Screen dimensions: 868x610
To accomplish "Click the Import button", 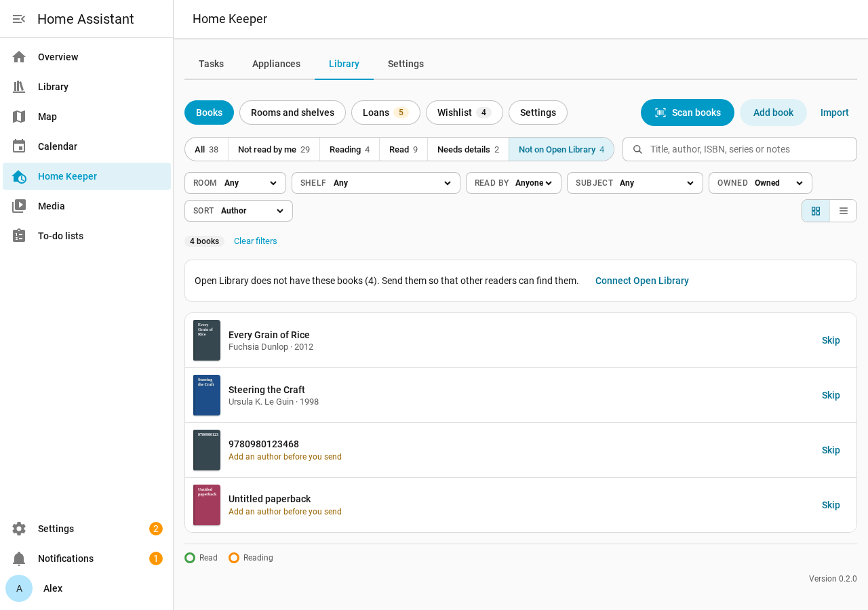I will pyautogui.click(x=835, y=113).
